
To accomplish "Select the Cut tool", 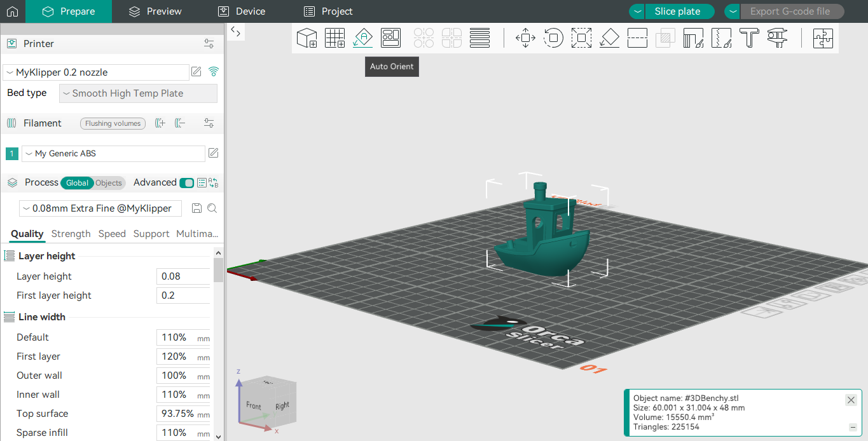I will pos(637,38).
